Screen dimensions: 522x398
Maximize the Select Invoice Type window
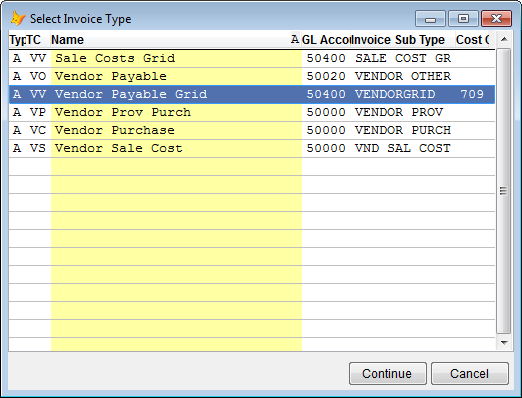click(x=463, y=19)
